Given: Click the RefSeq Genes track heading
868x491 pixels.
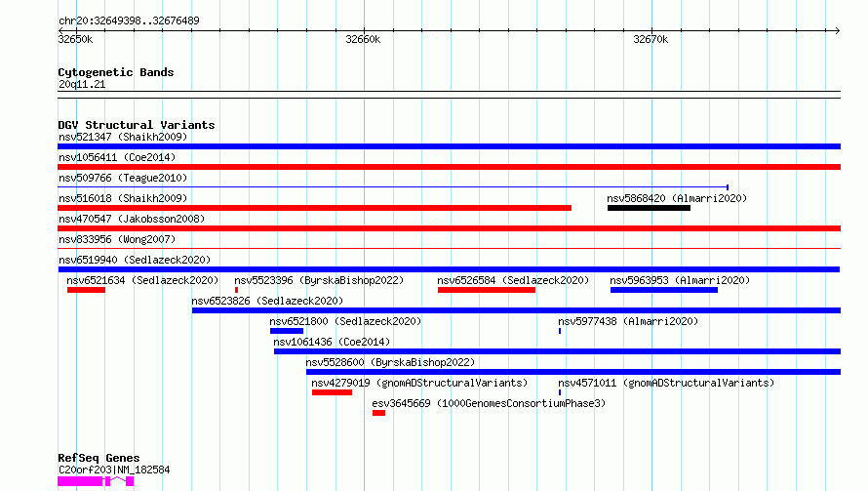Looking at the screenshot, I should (x=99, y=458).
